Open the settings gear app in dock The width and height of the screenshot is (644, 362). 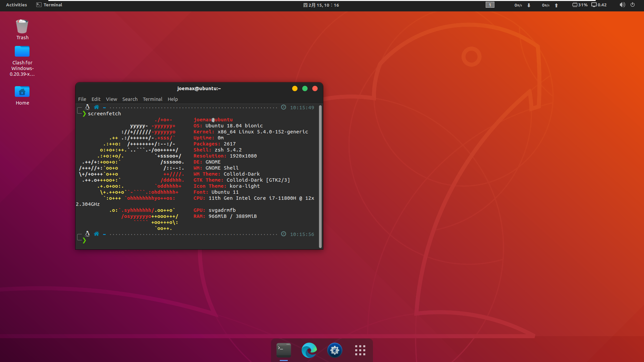(335, 350)
